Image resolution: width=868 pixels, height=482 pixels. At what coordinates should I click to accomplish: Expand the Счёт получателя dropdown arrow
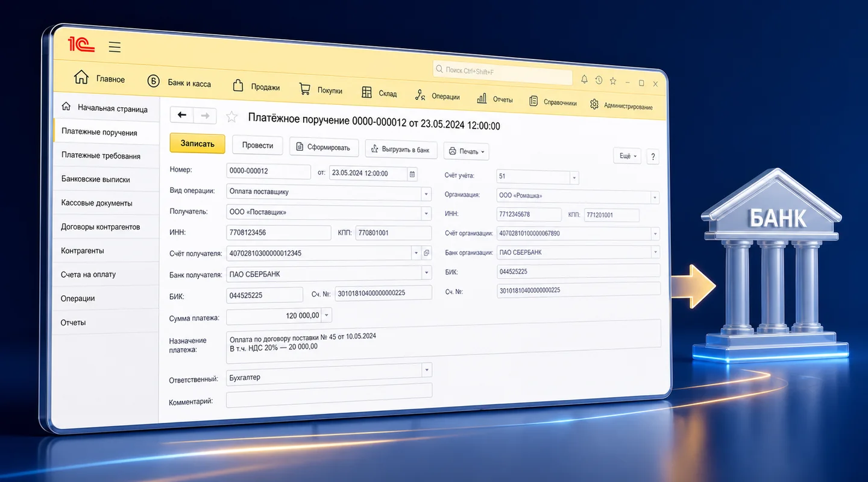coord(416,253)
